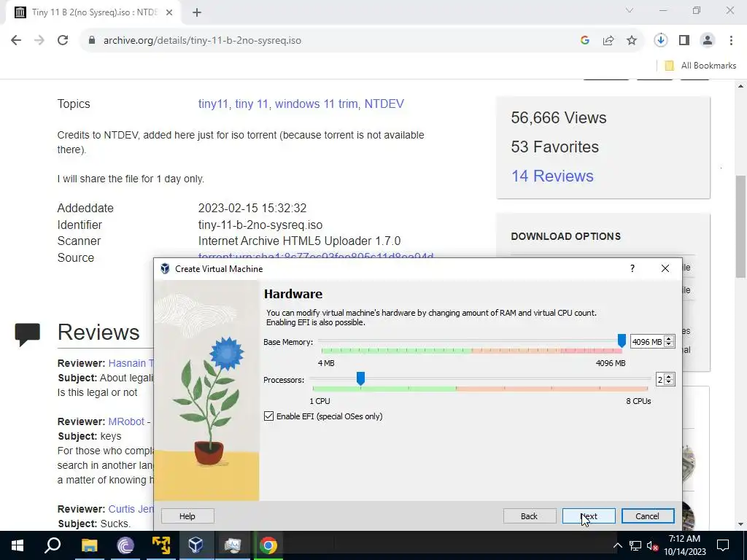Click the dialog question mark help icon
The image size is (747, 560).
[x=632, y=268]
